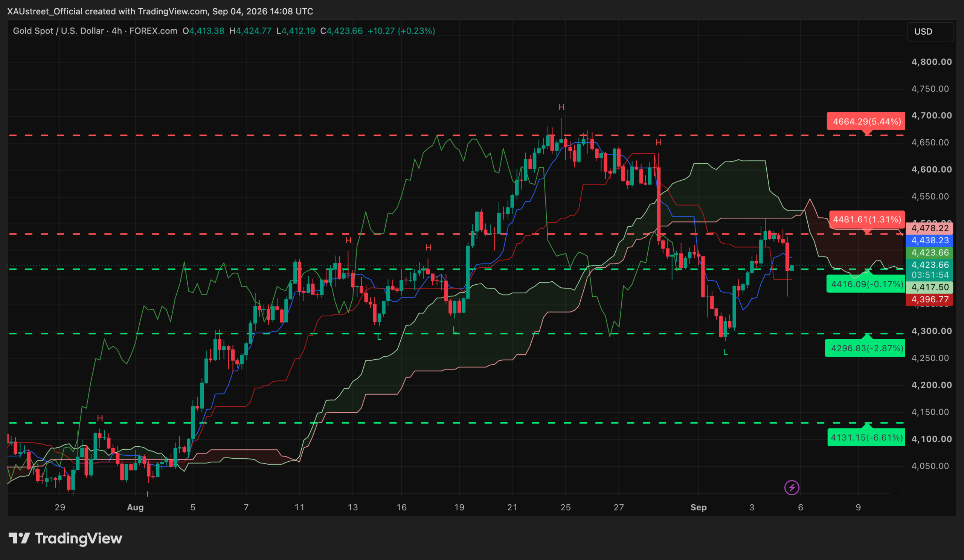Click the 4,100.00 price scale label
This screenshot has width=964, height=560.
tap(932, 439)
